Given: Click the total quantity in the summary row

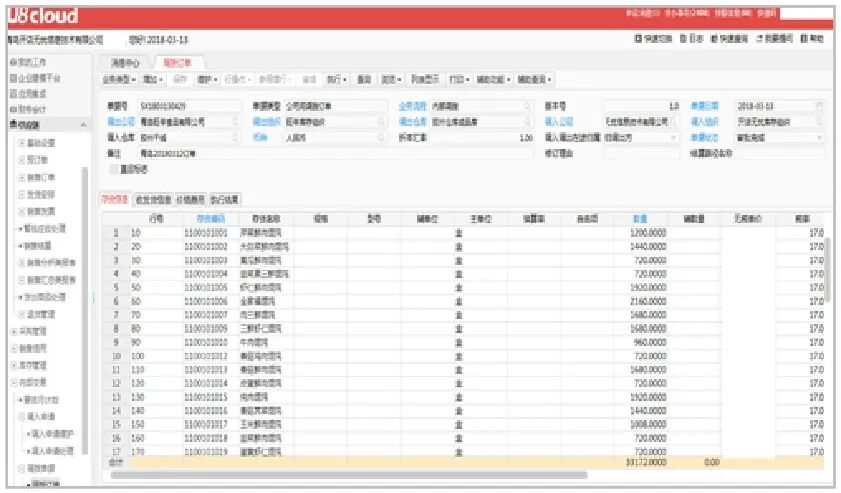Looking at the screenshot, I should [646, 462].
